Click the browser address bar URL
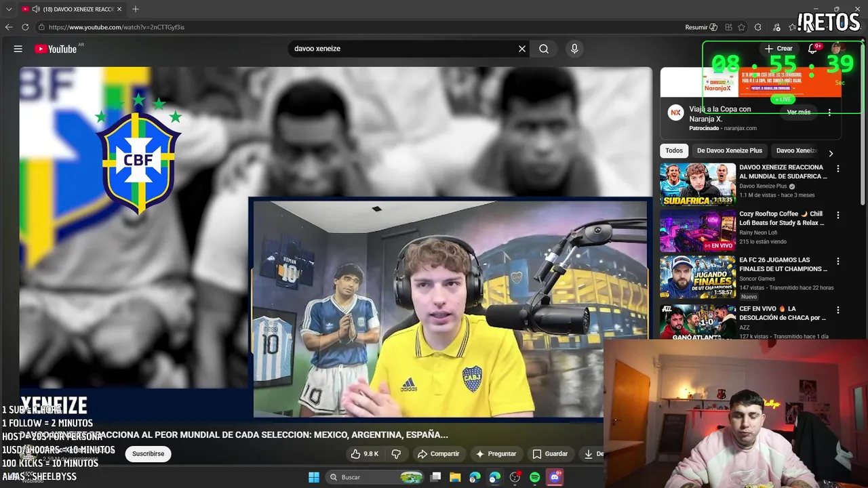This screenshot has width=868, height=488. [116, 27]
